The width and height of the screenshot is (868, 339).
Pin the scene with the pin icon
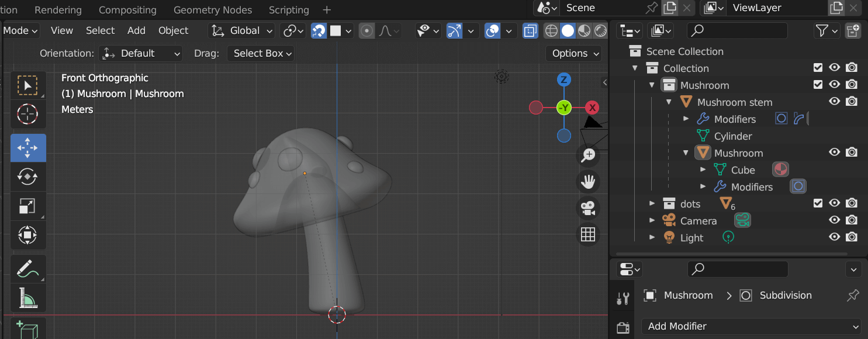(651, 8)
